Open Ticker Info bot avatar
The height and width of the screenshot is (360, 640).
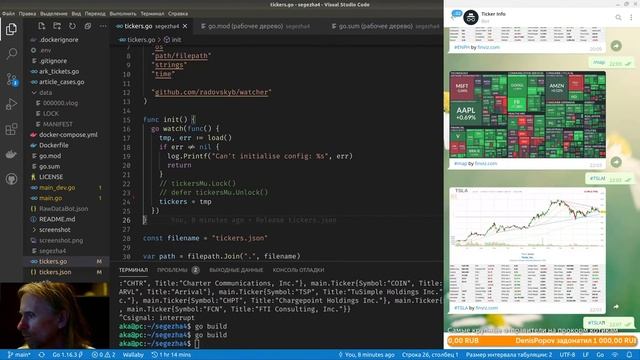[471, 18]
